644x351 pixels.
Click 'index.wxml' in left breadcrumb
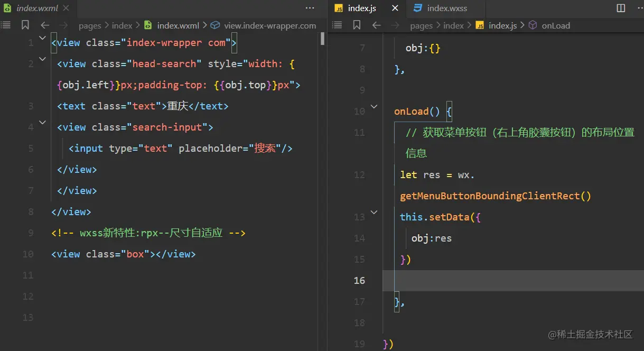(179, 25)
